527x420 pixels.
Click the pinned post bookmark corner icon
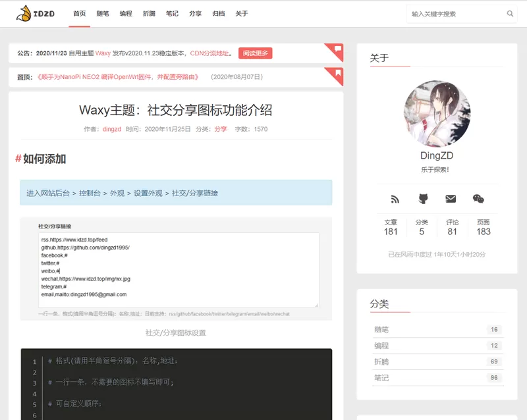coord(337,72)
